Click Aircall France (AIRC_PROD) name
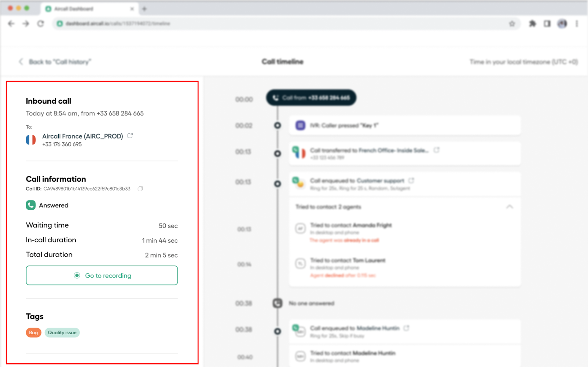 [x=83, y=136]
